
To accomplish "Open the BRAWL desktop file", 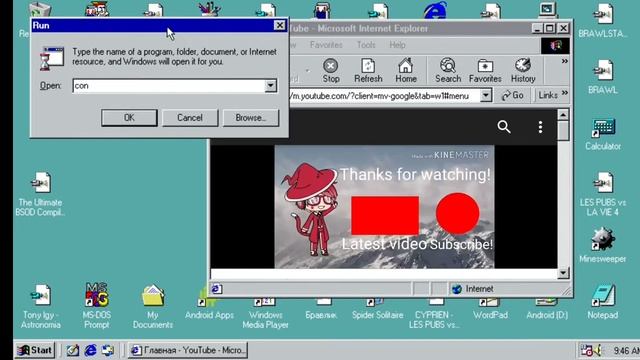I will pos(603,77).
